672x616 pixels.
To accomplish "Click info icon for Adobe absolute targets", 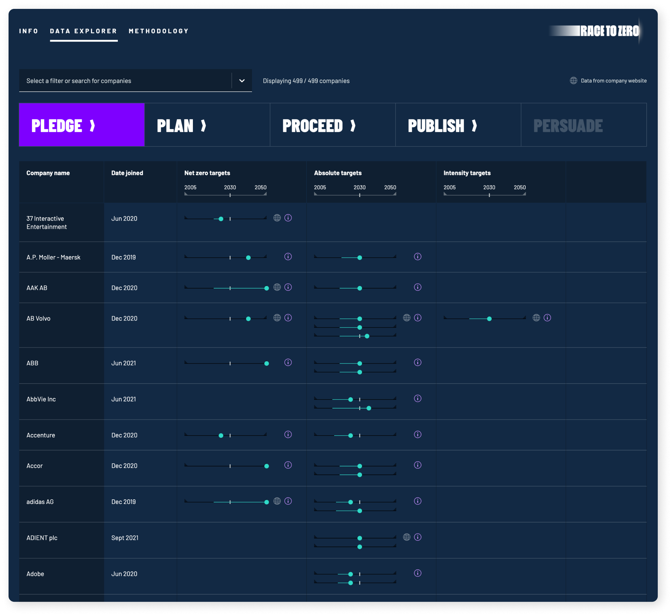I will point(418,573).
